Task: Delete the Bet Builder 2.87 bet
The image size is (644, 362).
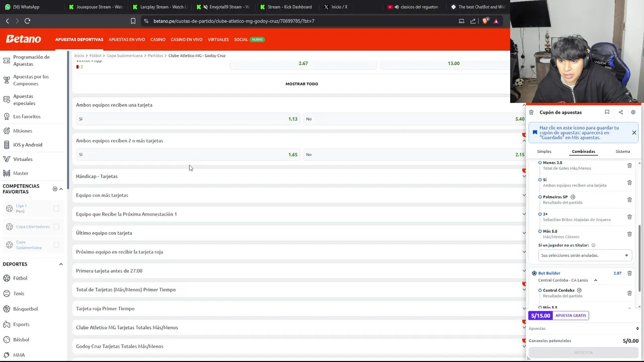Action: tap(629, 273)
